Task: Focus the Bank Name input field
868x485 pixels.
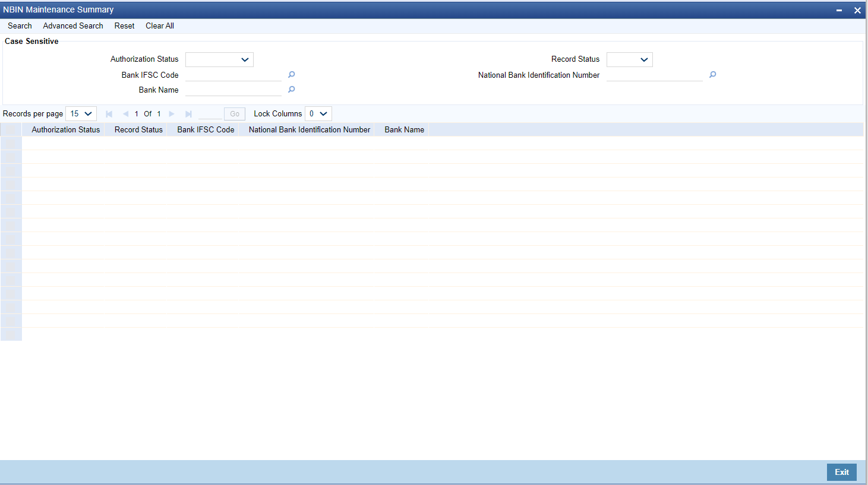Action: (x=233, y=90)
